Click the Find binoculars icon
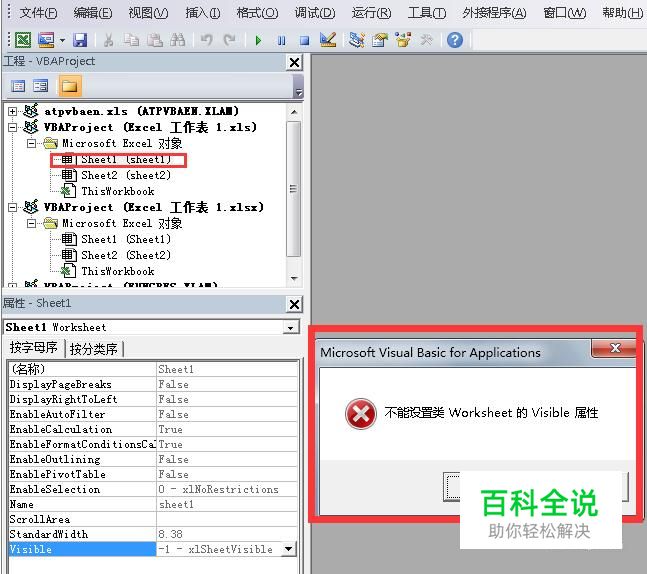The width and height of the screenshot is (647, 574). coord(178,40)
